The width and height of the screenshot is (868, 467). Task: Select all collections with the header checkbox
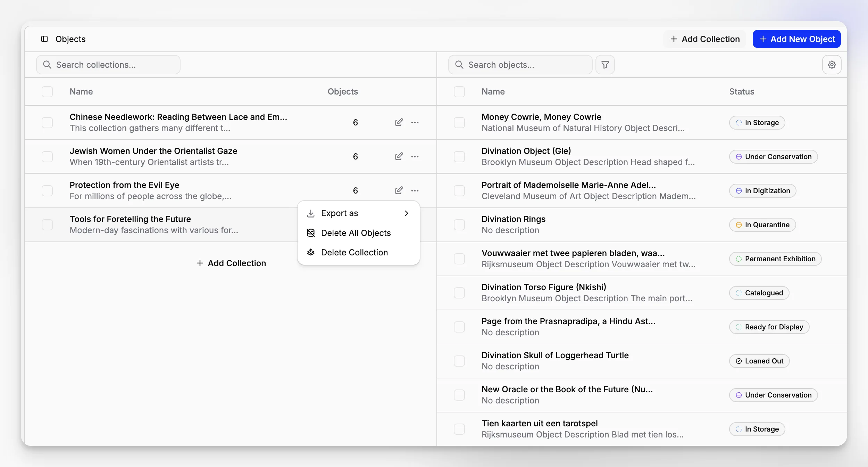(x=47, y=92)
